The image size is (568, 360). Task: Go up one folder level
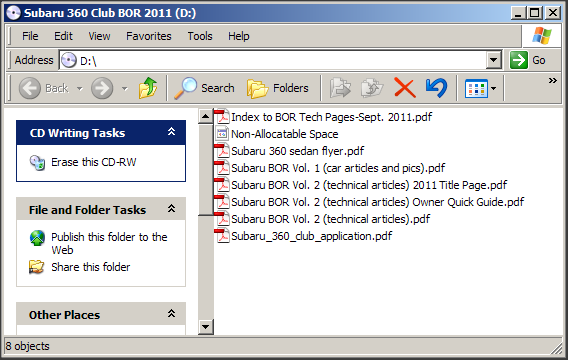148,88
